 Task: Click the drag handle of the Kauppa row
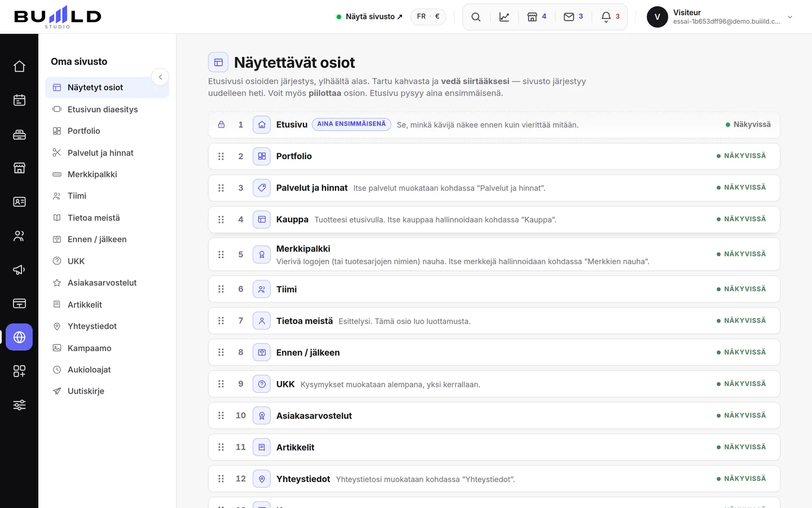click(x=221, y=220)
